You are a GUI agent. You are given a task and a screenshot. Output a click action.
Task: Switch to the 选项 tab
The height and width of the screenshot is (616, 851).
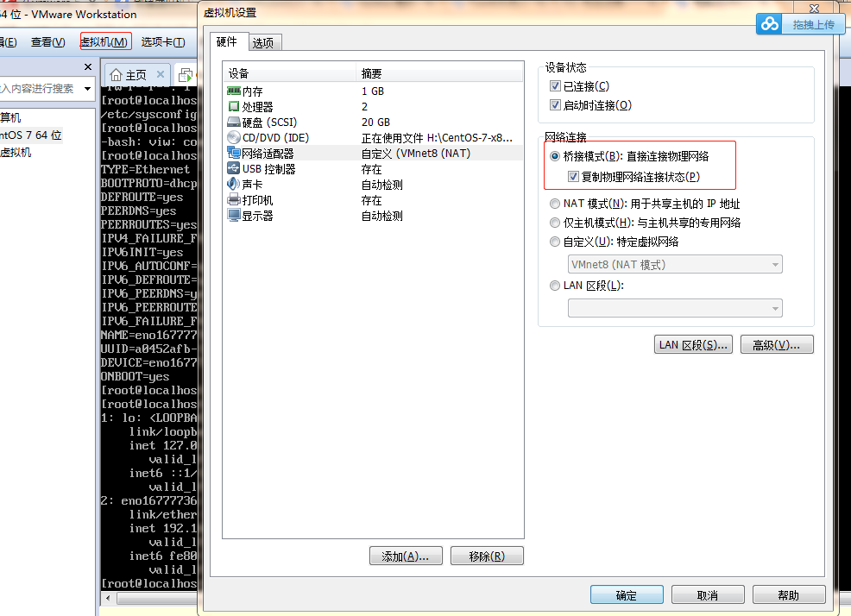click(263, 43)
